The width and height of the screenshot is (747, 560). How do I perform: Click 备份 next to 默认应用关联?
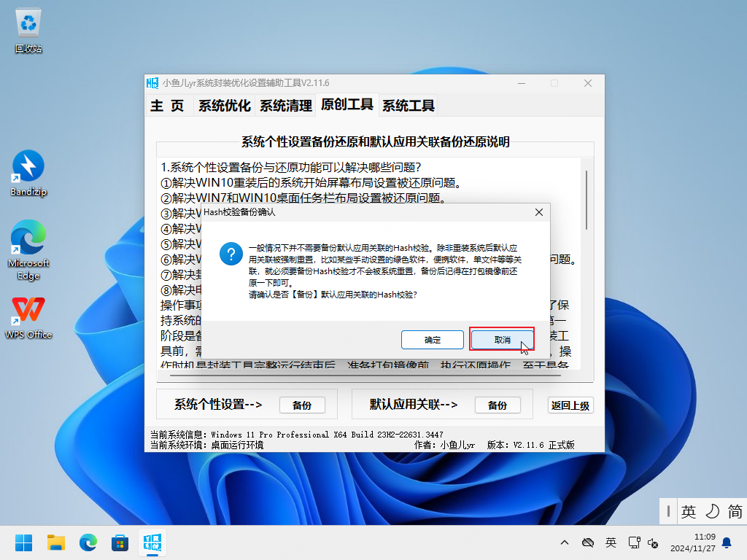(x=498, y=405)
